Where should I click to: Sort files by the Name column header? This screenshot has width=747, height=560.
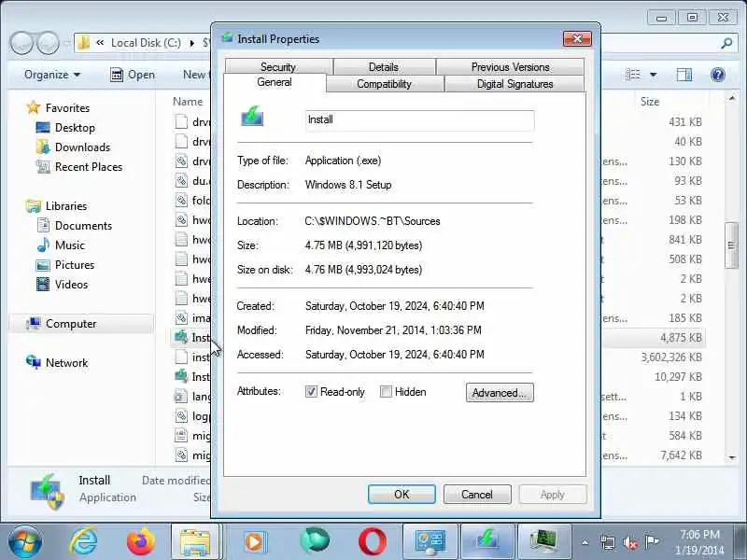[x=189, y=102]
